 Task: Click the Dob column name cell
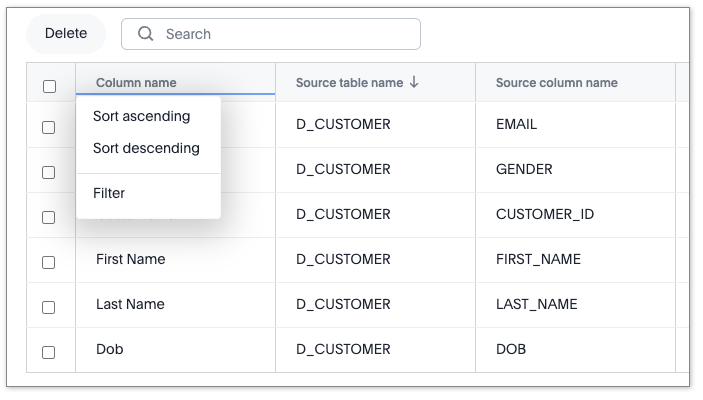[x=175, y=349]
